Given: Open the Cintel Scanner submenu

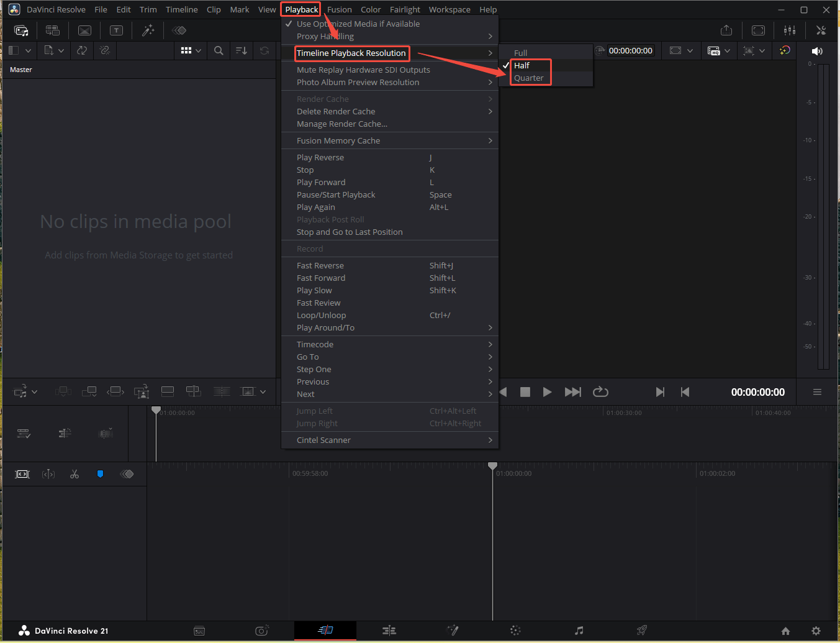Looking at the screenshot, I should point(390,440).
